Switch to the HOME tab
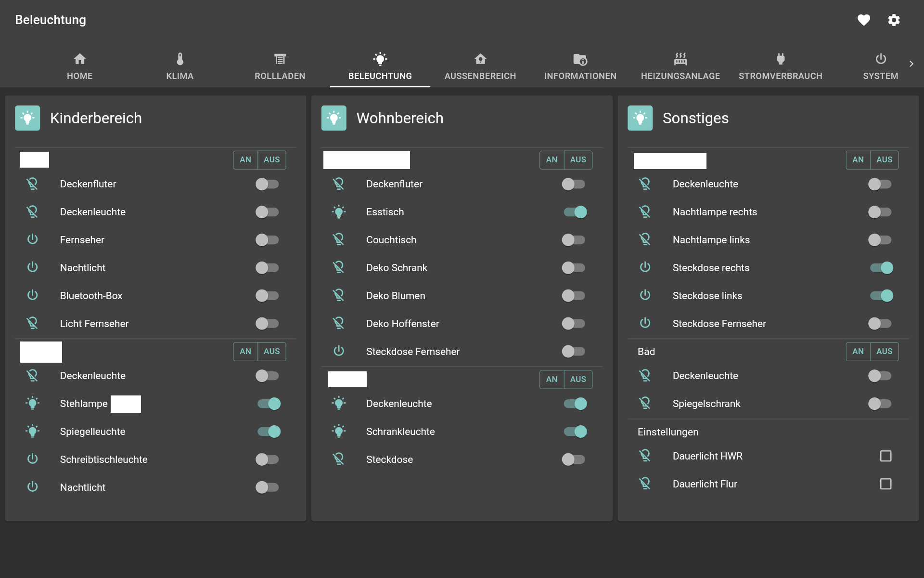 tap(80, 66)
